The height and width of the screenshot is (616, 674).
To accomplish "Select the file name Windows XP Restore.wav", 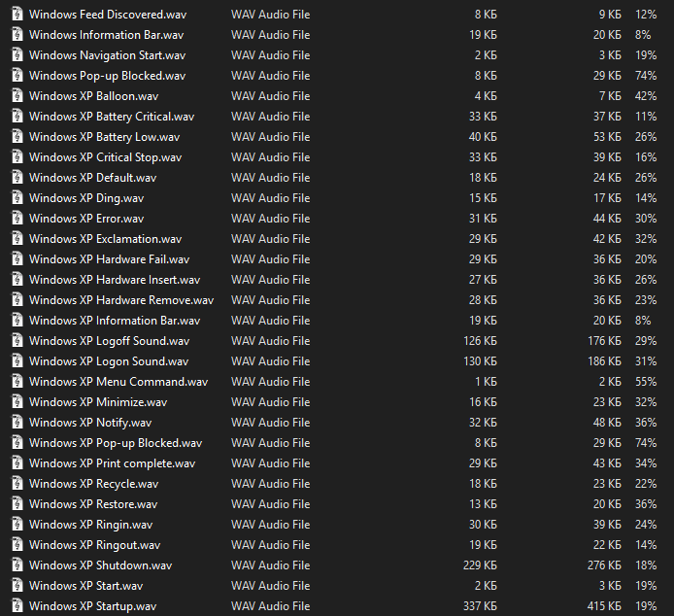I will click(x=93, y=503).
